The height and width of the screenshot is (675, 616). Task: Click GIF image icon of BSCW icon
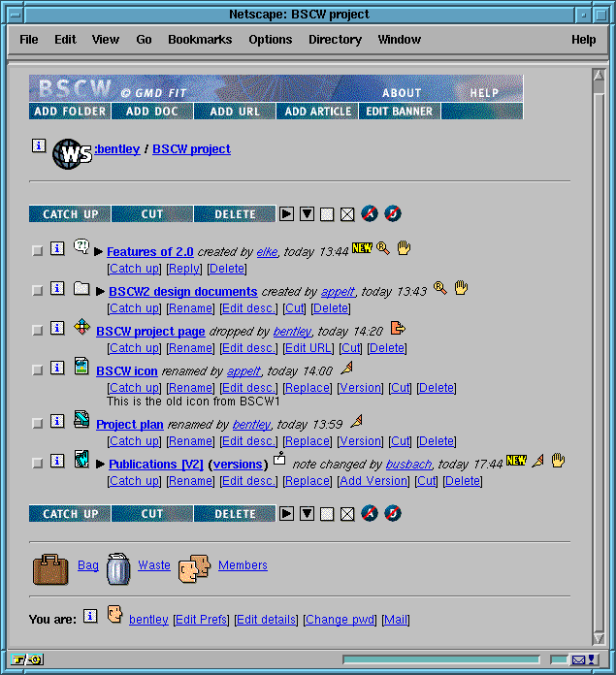81,366
